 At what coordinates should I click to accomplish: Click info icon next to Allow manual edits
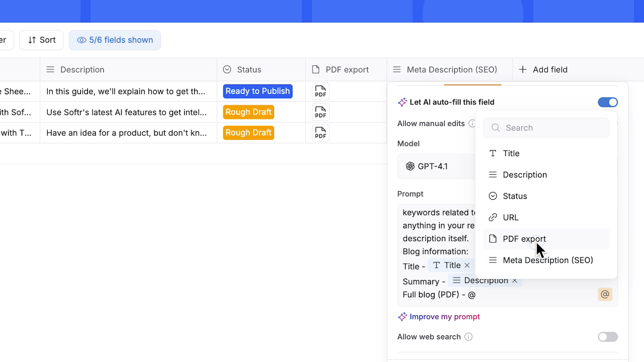[472, 123]
